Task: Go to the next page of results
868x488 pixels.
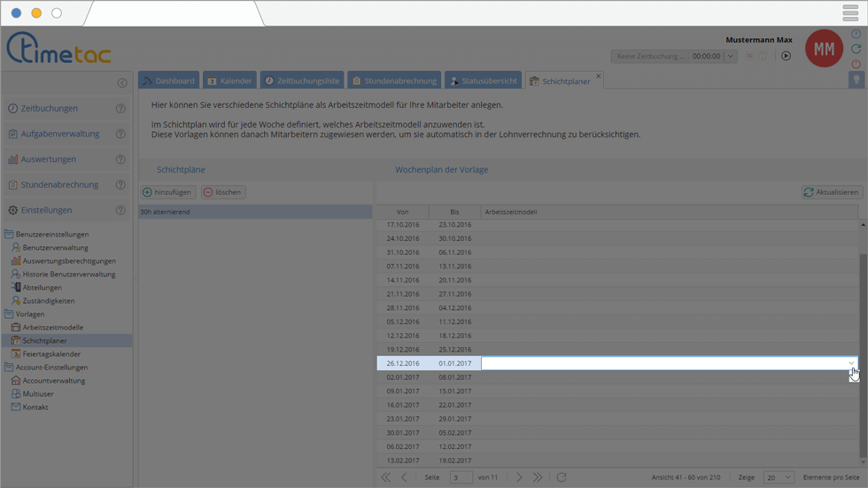Action: coord(520,477)
